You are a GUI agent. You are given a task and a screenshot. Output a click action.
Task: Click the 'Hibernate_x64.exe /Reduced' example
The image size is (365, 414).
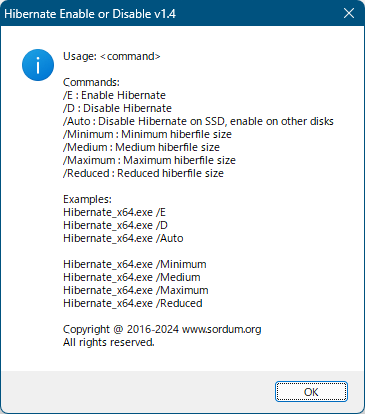pos(133,303)
